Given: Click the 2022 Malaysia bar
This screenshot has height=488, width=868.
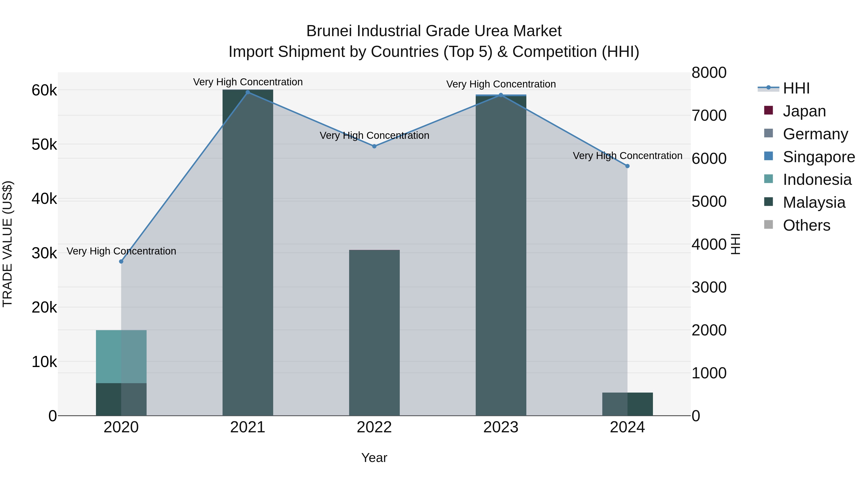Looking at the screenshot, I should click(374, 333).
